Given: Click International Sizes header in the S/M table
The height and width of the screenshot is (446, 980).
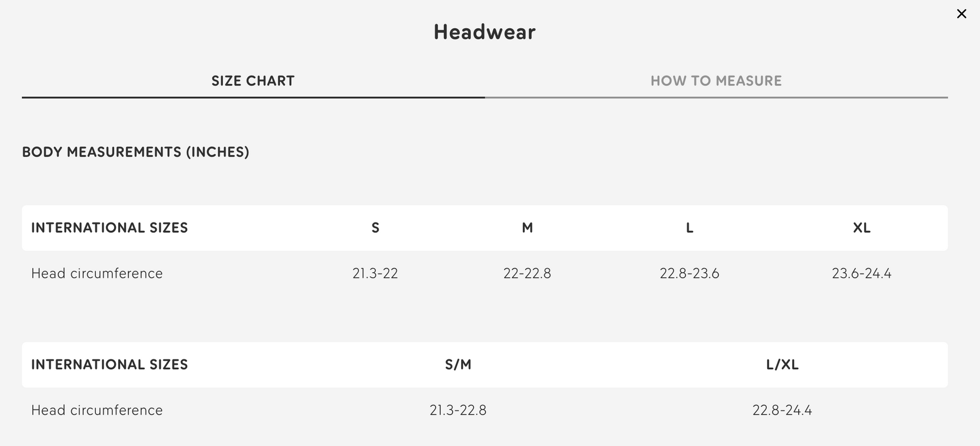Looking at the screenshot, I should pyautogui.click(x=109, y=364).
